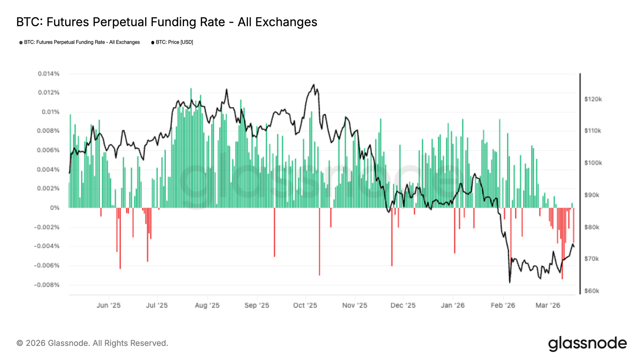Click the Dec '25 date tick label

[403, 305]
